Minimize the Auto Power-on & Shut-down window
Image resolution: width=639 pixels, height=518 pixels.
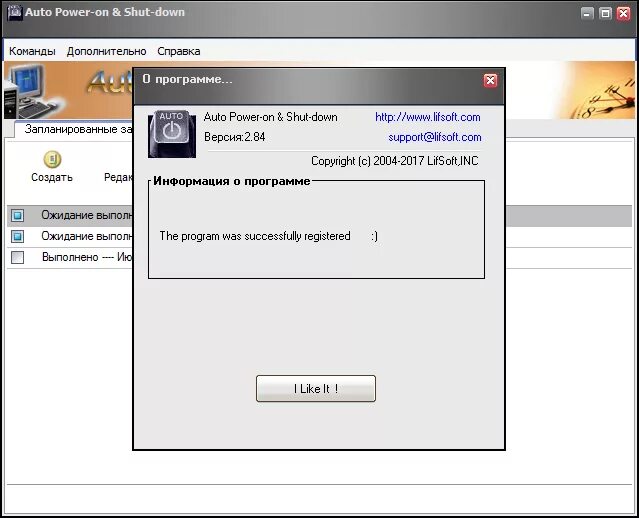(587, 14)
